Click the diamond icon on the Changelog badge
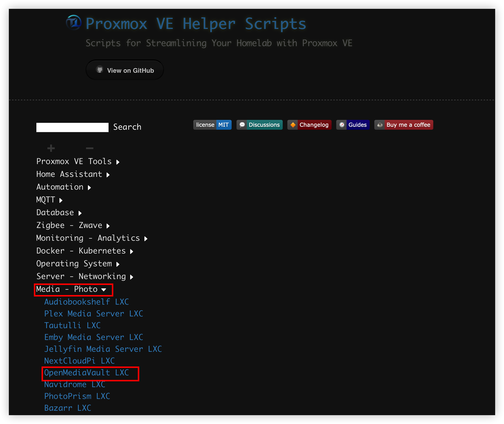The image size is (504, 424). click(x=293, y=125)
